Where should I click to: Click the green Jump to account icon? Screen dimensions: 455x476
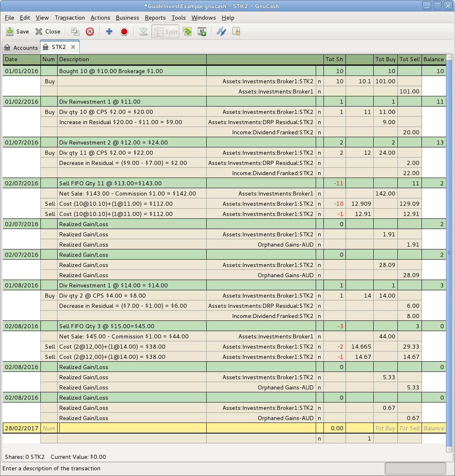click(x=187, y=31)
